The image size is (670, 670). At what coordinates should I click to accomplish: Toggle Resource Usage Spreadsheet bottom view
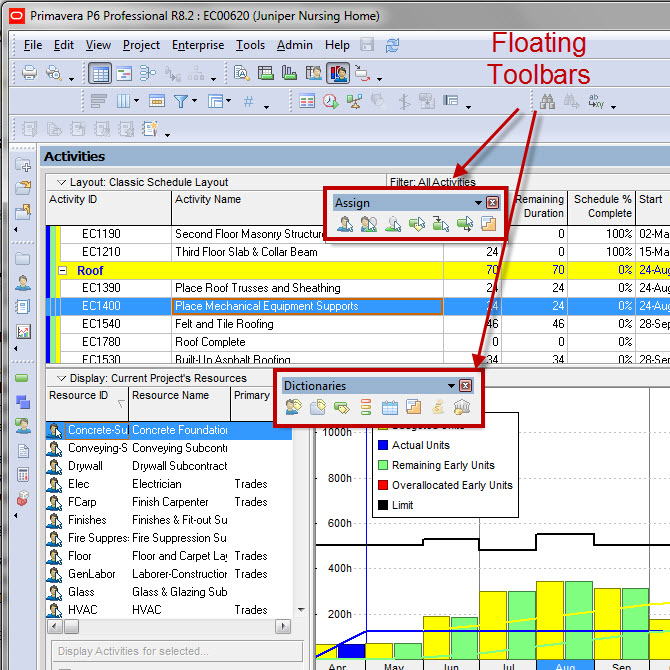(314, 73)
